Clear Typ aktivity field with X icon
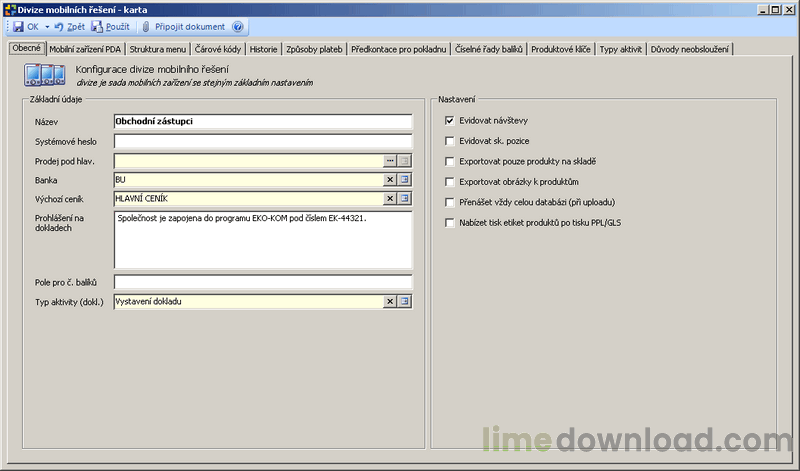Image resolution: width=800 pixels, height=471 pixels. pos(390,302)
